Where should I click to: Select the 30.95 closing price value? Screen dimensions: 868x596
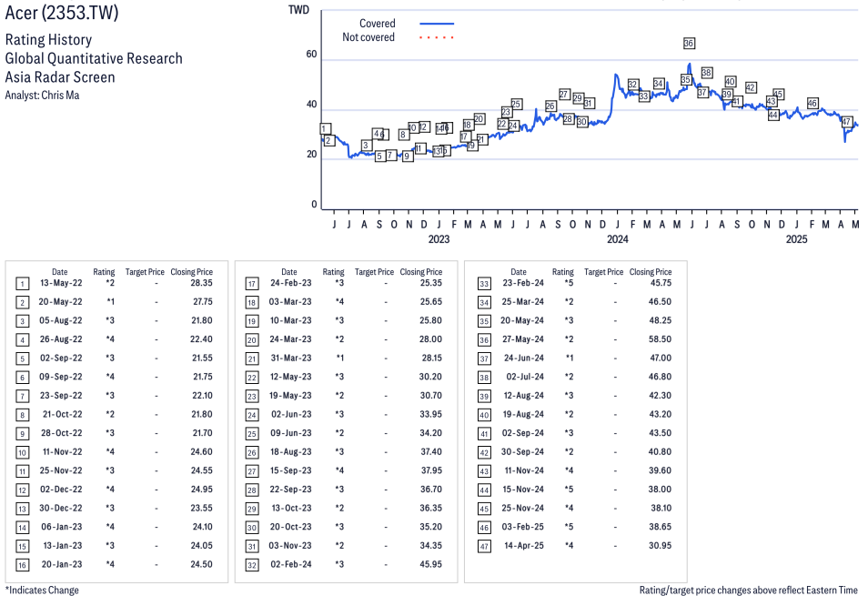click(661, 546)
